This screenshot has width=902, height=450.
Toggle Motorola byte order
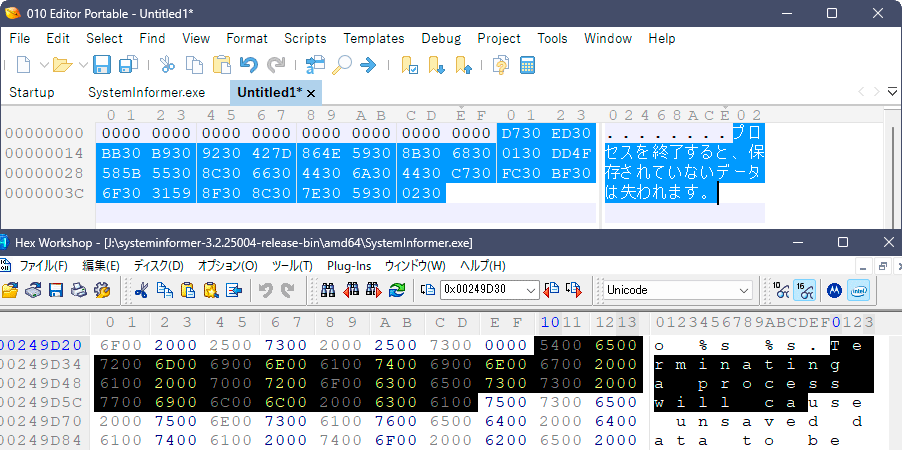click(834, 290)
